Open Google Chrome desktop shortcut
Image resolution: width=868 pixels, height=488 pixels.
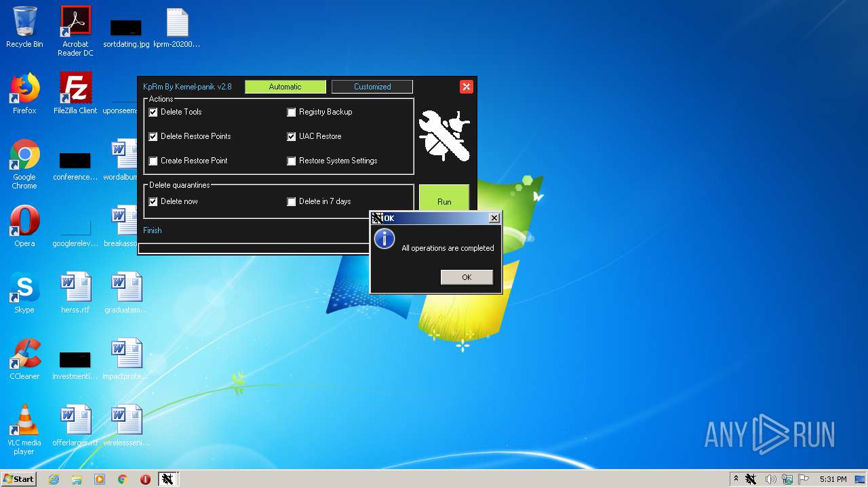pos(24,164)
